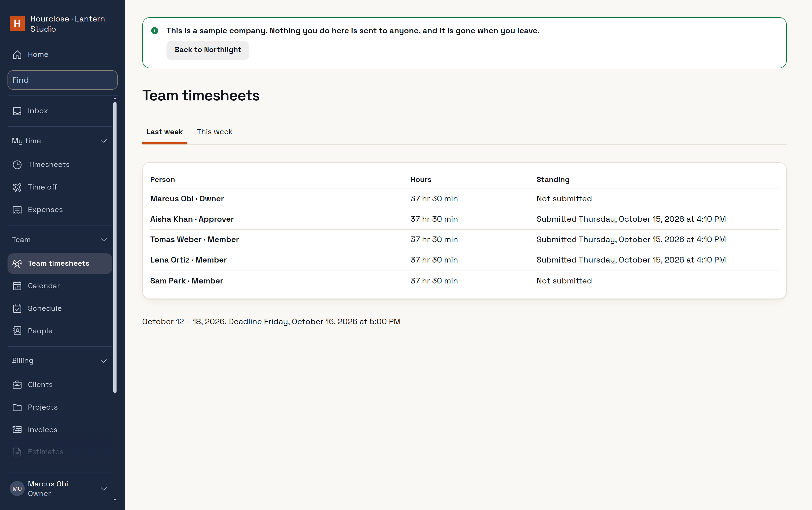This screenshot has width=812, height=510.
Task: Click Aisha Khan's submitted timestamp text
Action: 631,220
